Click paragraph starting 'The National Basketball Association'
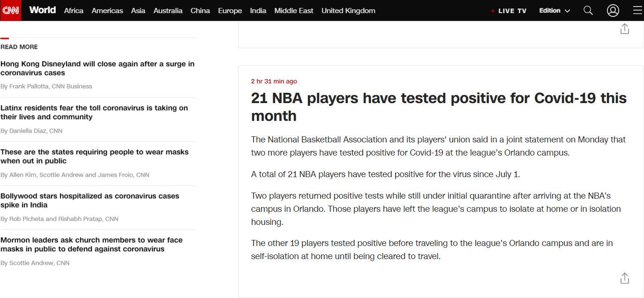Viewport: 644px width, 298px height. 439,146
